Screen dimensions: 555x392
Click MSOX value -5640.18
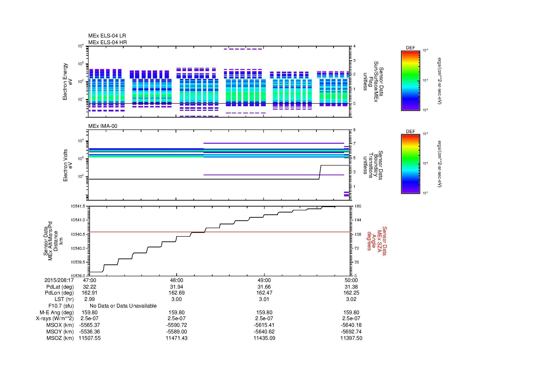[x=351, y=325]
